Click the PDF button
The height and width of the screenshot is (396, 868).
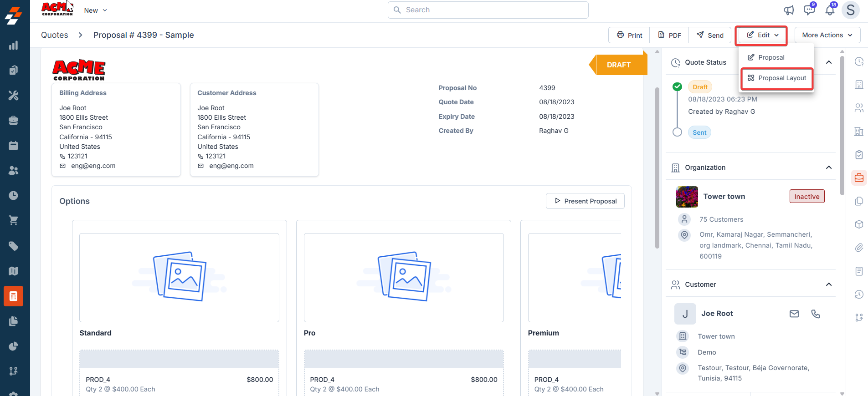669,35
